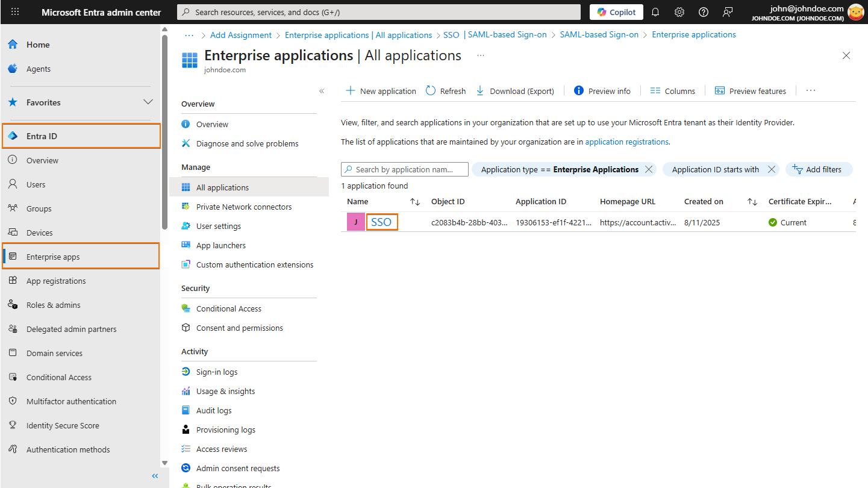Image resolution: width=868 pixels, height=488 pixels.
Task: Click the notifications bell icon
Action: 655,12
